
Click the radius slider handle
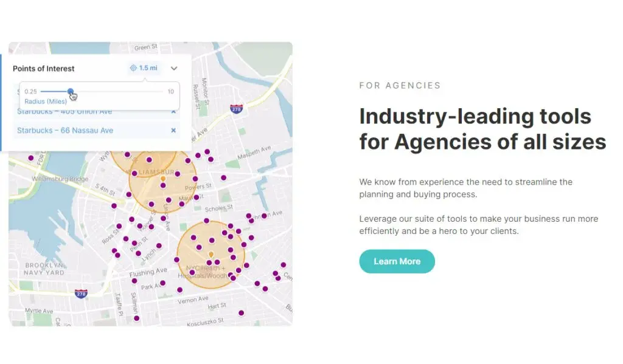[71, 92]
